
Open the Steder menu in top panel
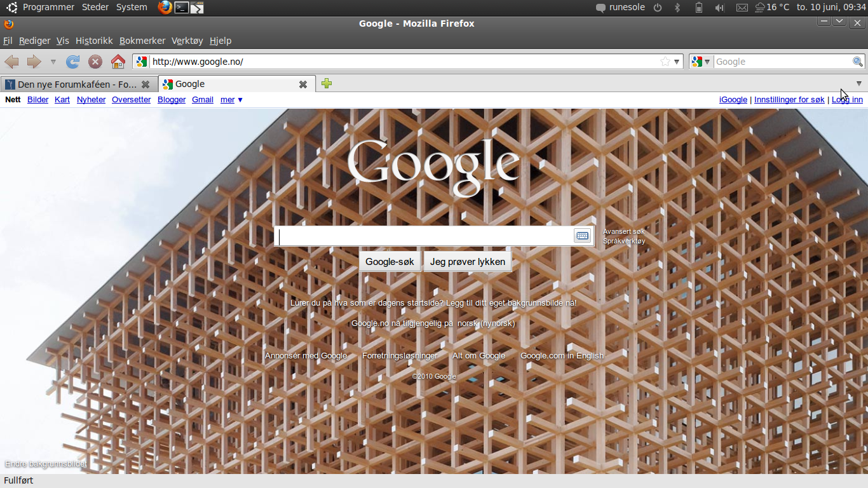(95, 7)
